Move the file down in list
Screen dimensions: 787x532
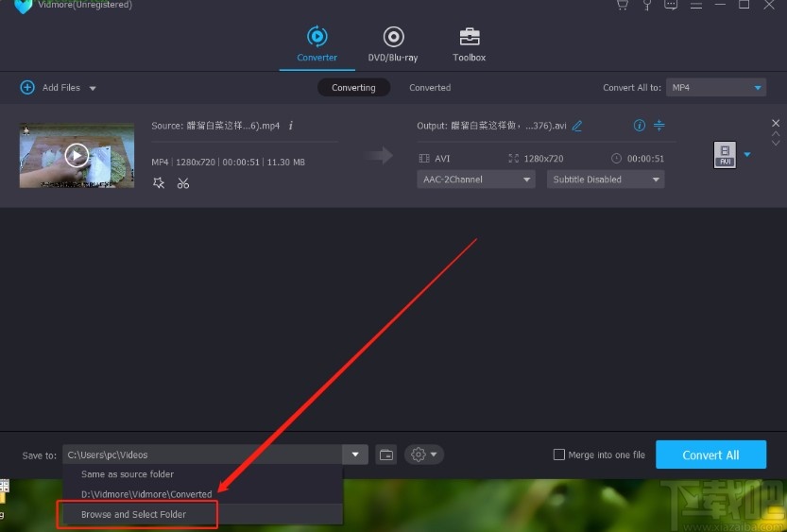(x=776, y=143)
